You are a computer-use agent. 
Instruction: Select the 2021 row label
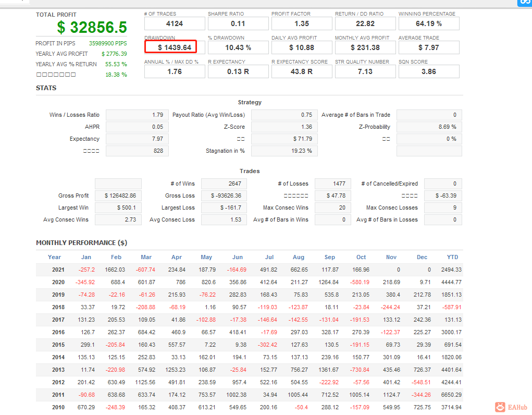click(x=58, y=270)
